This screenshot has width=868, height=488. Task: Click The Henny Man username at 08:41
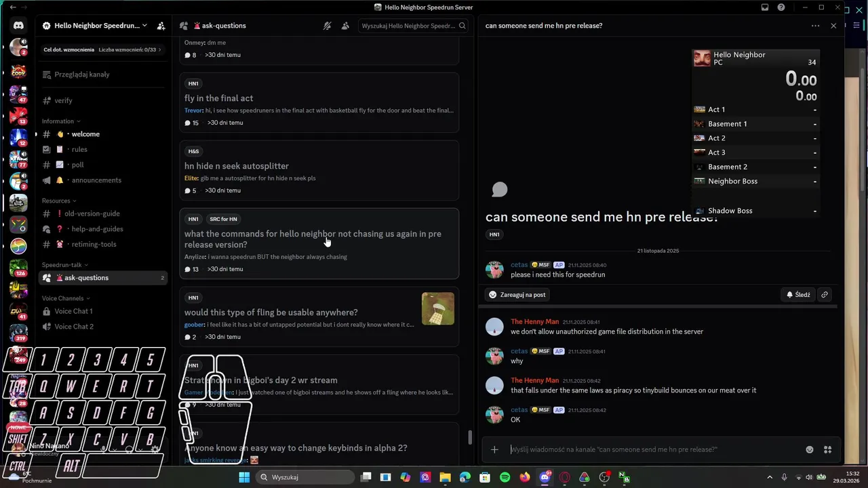[535, 322]
